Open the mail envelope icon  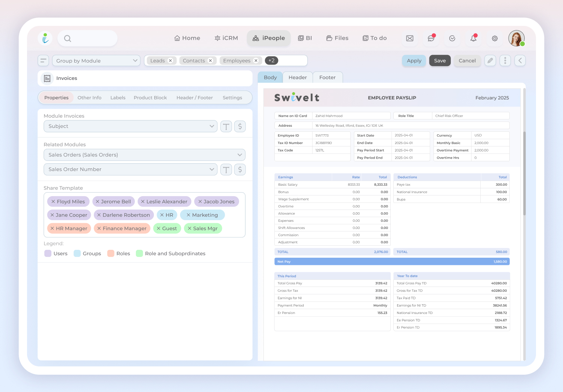click(410, 38)
